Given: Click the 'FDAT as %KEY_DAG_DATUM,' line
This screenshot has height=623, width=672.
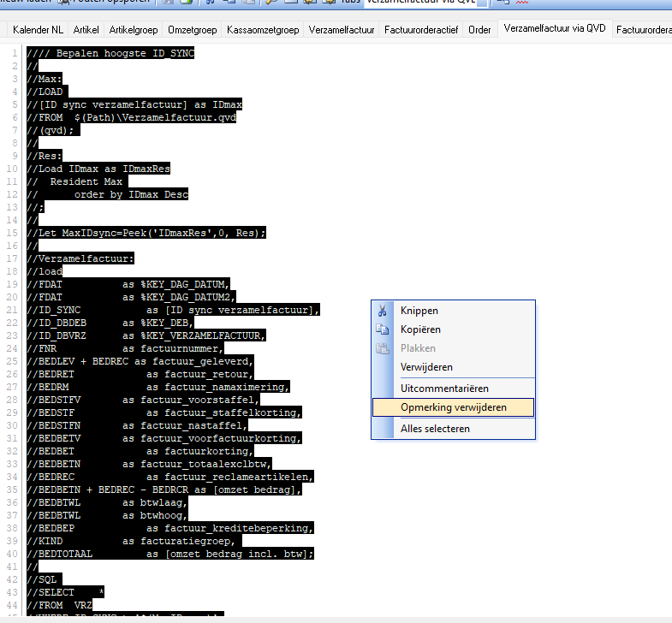Looking at the screenshot, I should point(128,284).
